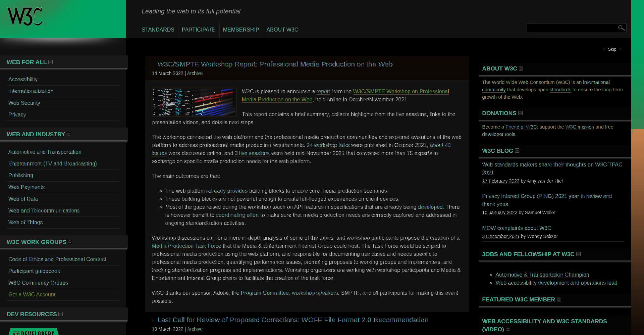Open MOW complaints about W3C post
The height and width of the screenshot is (335, 644).
[x=517, y=228]
